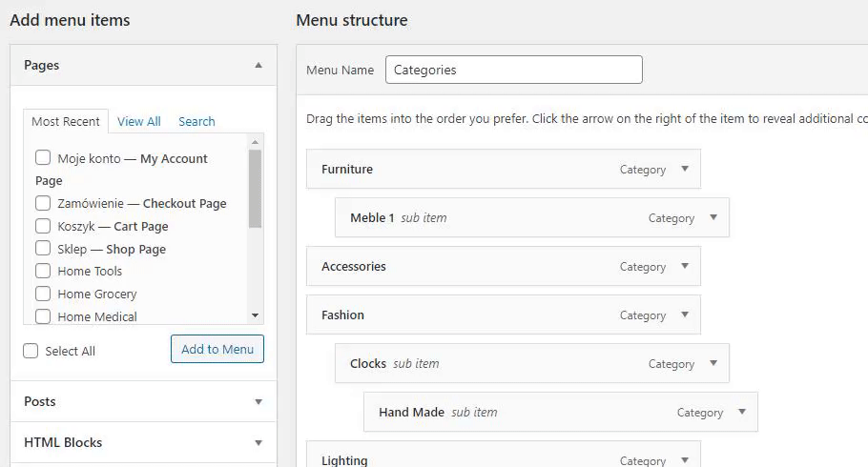This screenshot has width=868, height=467.
Task: Check the Moje konto My Account page
Action: pyautogui.click(x=43, y=158)
